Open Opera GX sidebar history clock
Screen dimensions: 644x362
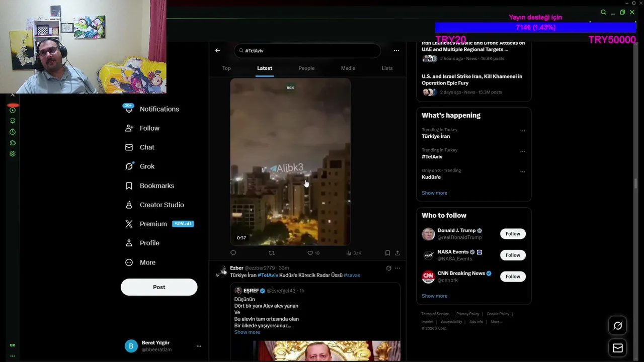[x=13, y=132]
